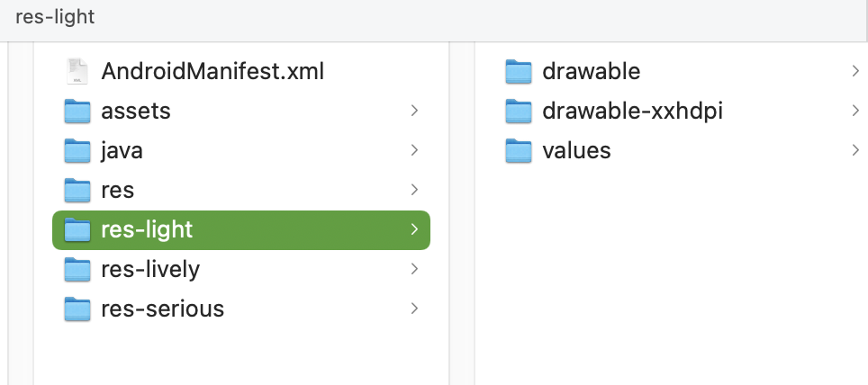Select the AndroidManifest.xml file name
This screenshot has height=385, width=868.
tap(212, 71)
